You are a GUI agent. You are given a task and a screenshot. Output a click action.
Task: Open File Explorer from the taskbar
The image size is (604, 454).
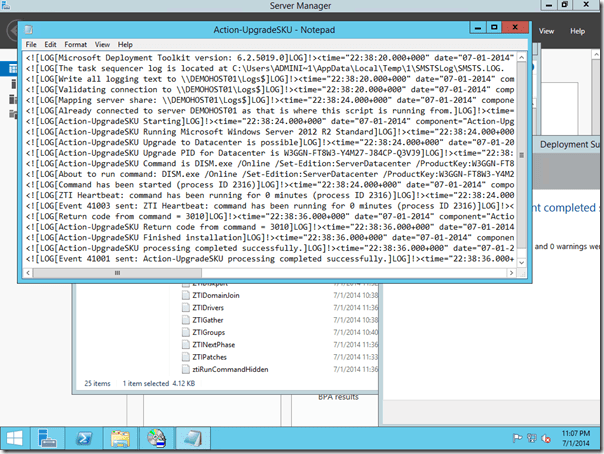(x=121, y=438)
